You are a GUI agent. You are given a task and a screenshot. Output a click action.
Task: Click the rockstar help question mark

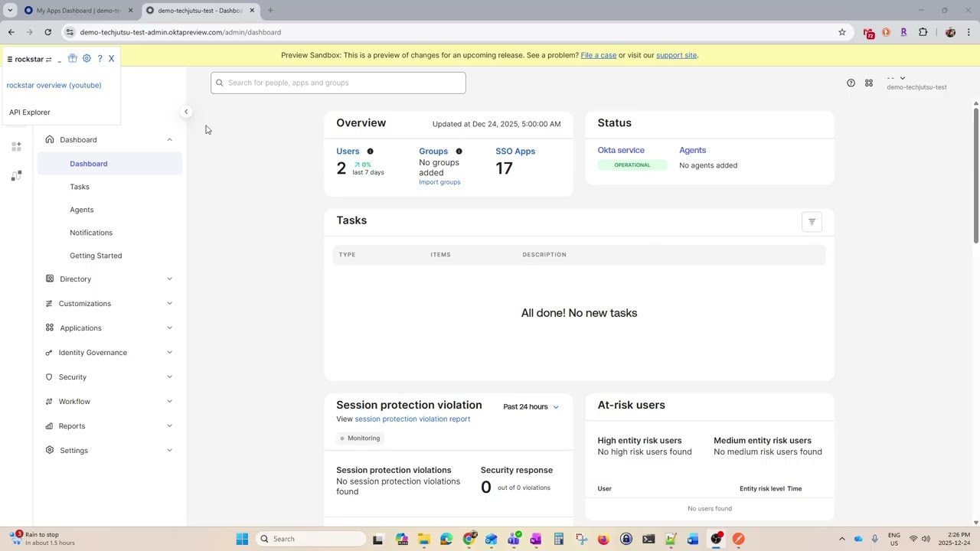[x=100, y=59]
